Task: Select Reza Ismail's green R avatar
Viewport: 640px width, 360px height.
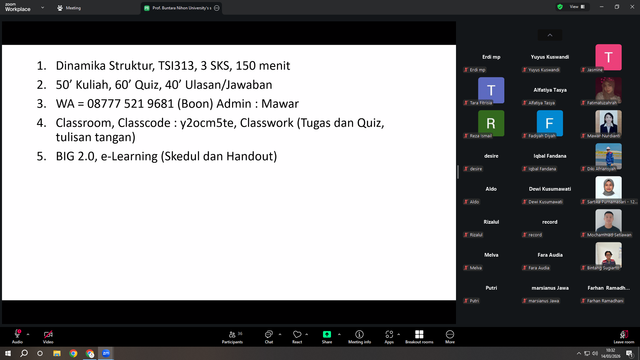Action: [491, 123]
